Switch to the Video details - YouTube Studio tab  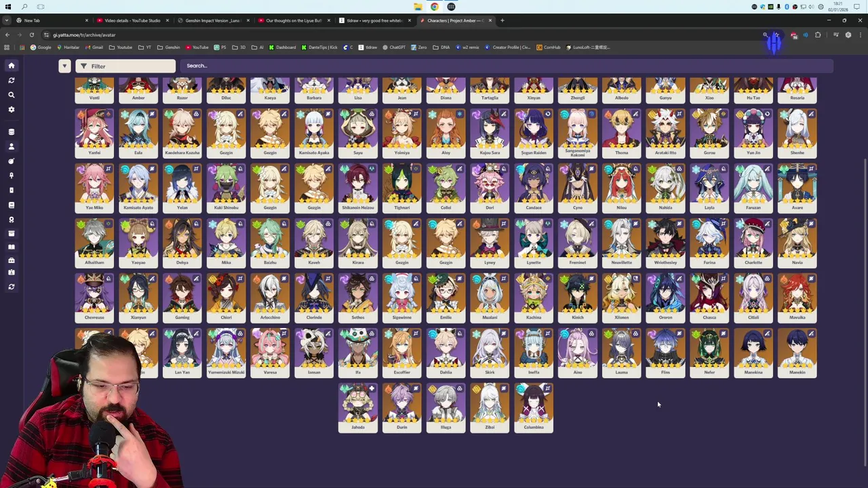point(132,20)
